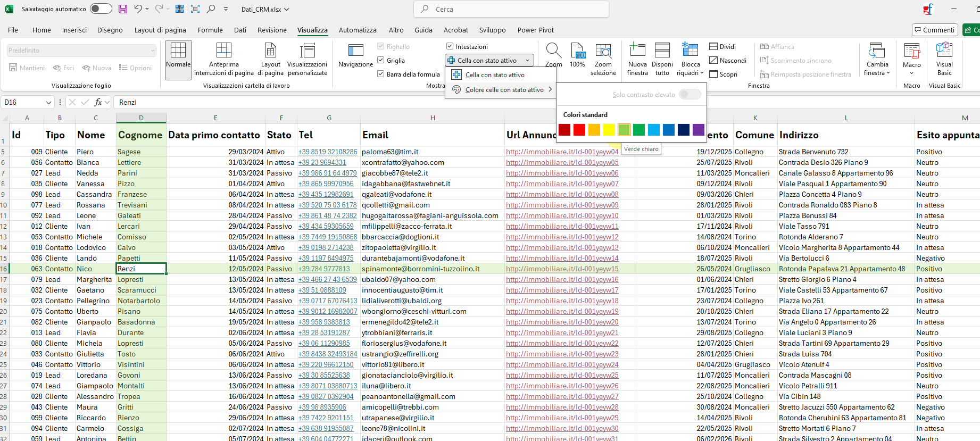
Task: Uncheck the Intestazioni checkbox
Action: 450,46
